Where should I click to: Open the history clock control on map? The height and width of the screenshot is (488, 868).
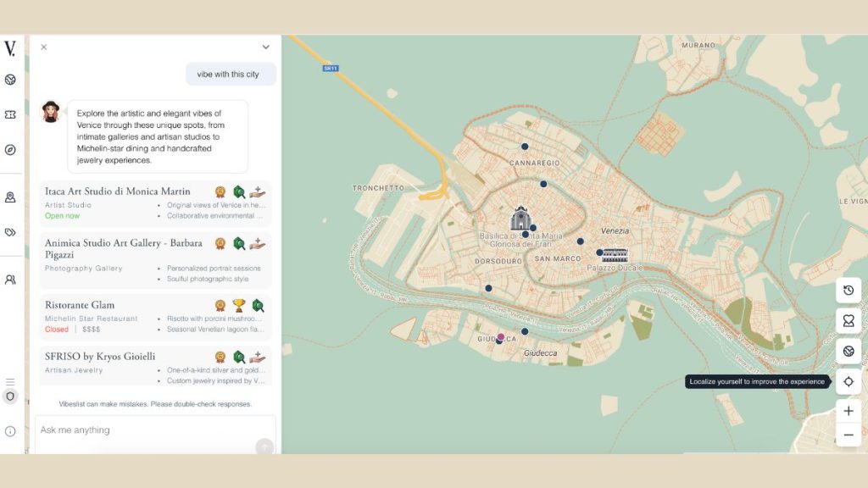coord(848,291)
